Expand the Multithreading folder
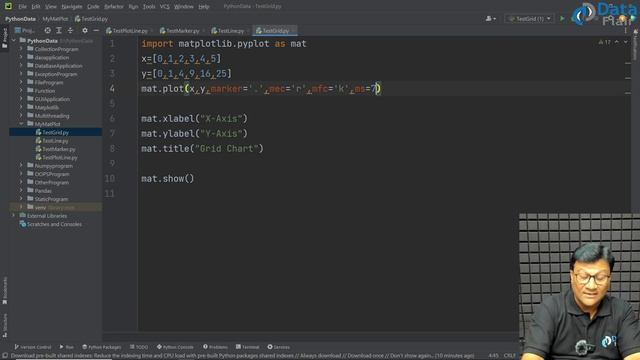Viewport: 640px width, 360px height. click(x=21, y=116)
